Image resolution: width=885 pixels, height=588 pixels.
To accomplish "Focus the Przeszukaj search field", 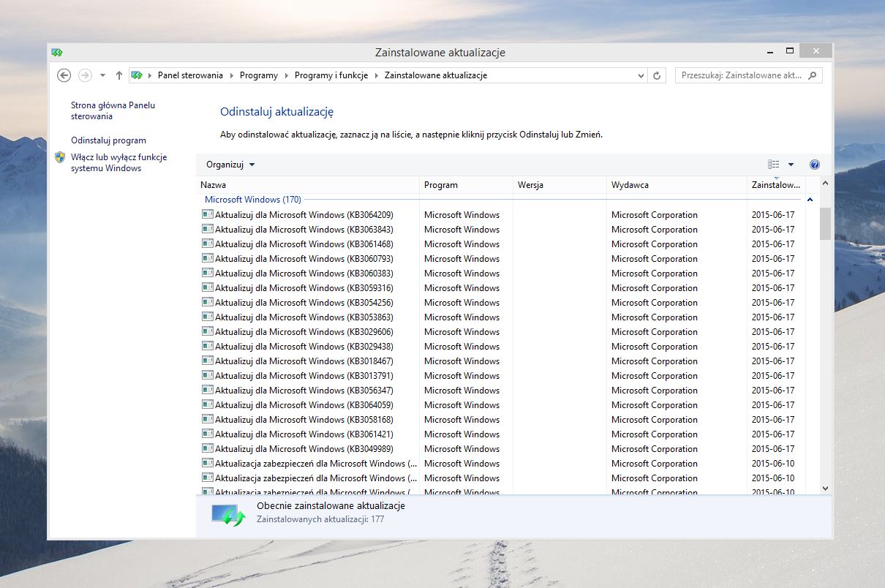I will pos(748,75).
